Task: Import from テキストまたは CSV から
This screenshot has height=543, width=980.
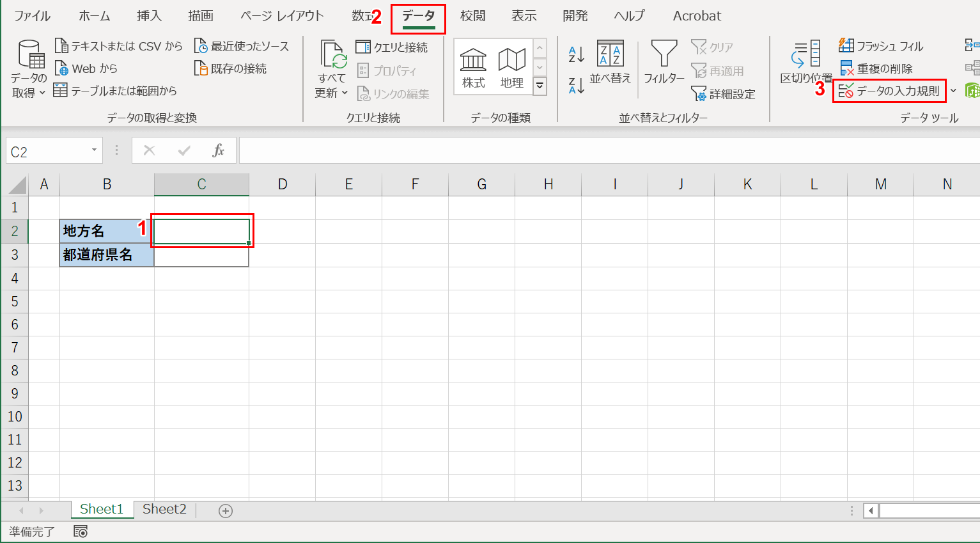Action: point(119,46)
